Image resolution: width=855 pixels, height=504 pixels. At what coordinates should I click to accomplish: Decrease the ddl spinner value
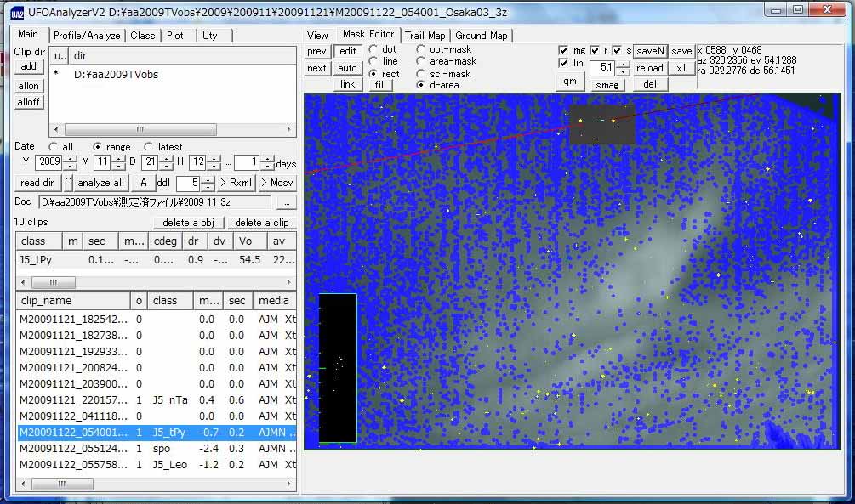coord(208,187)
